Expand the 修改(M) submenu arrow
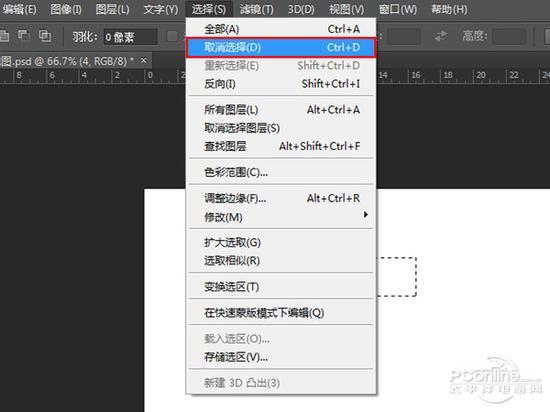The image size is (550, 412). 366,215
